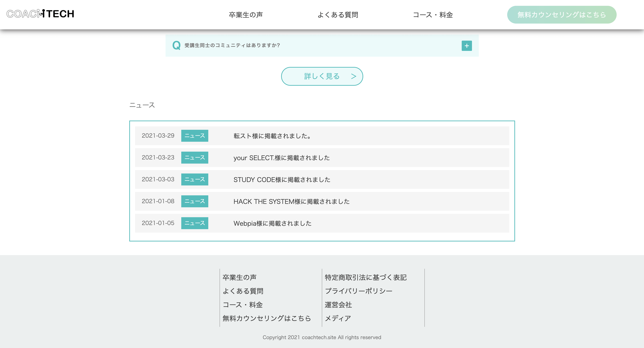Open the メディア footer link
The image size is (644, 348).
tap(338, 318)
